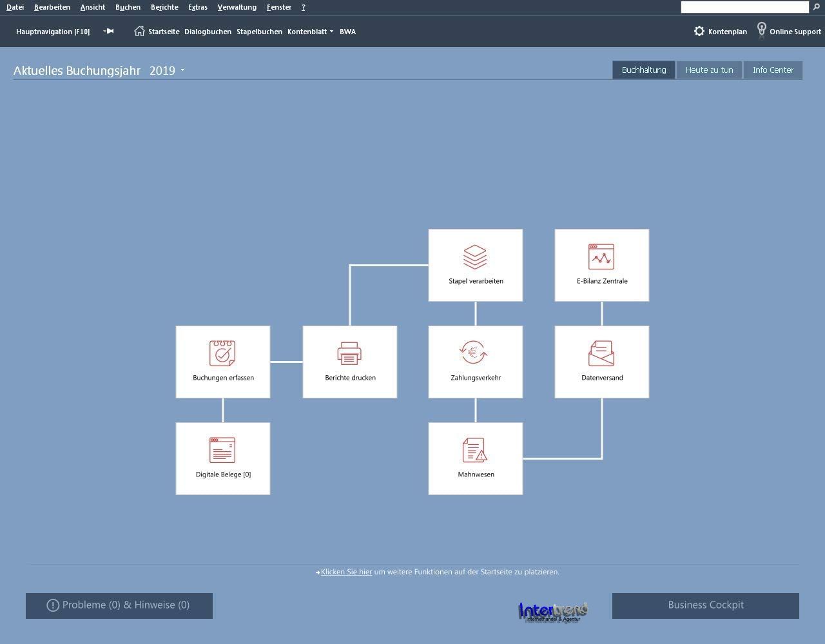Viewport: 825px width, 644px height.
Task: Open the Berichte menu
Action: pyautogui.click(x=164, y=7)
